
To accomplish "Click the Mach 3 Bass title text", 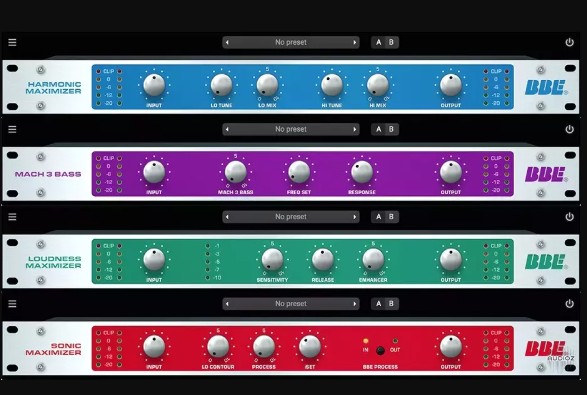I will click(x=48, y=174).
